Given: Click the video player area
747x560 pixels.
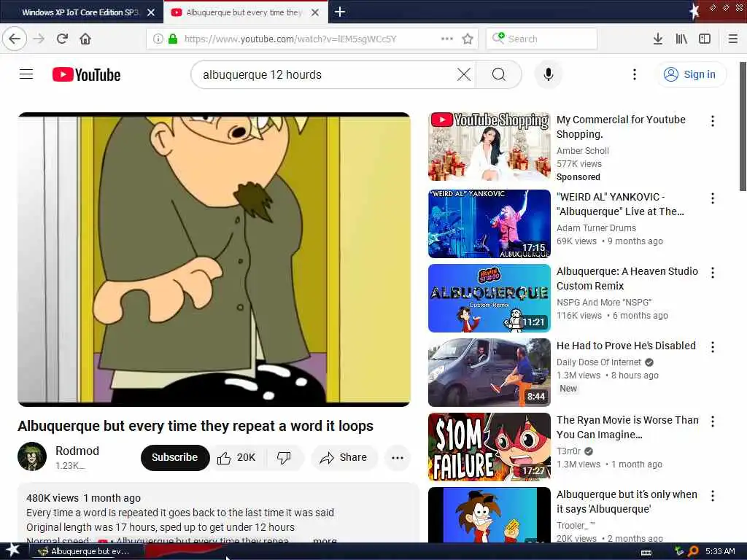Looking at the screenshot, I should tap(214, 260).
